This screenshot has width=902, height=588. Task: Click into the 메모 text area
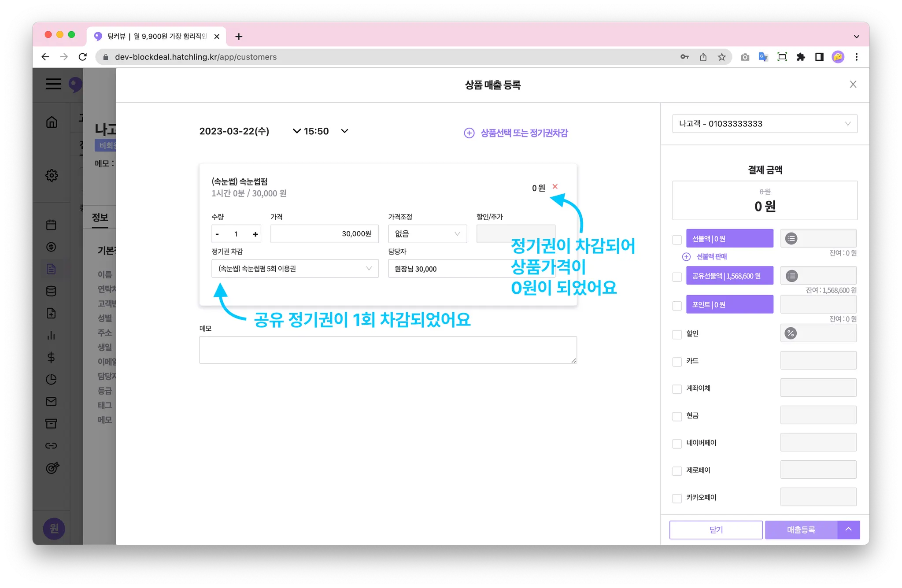[388, 350]
